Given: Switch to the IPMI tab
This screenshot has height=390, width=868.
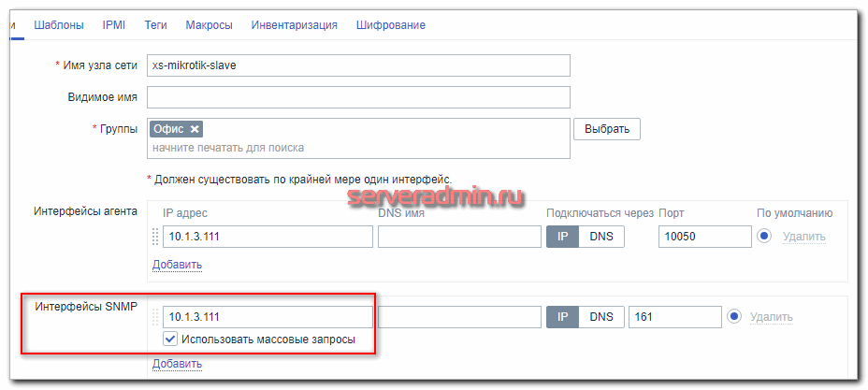Looking at the screenshot, I should click(x=113, y=25).
